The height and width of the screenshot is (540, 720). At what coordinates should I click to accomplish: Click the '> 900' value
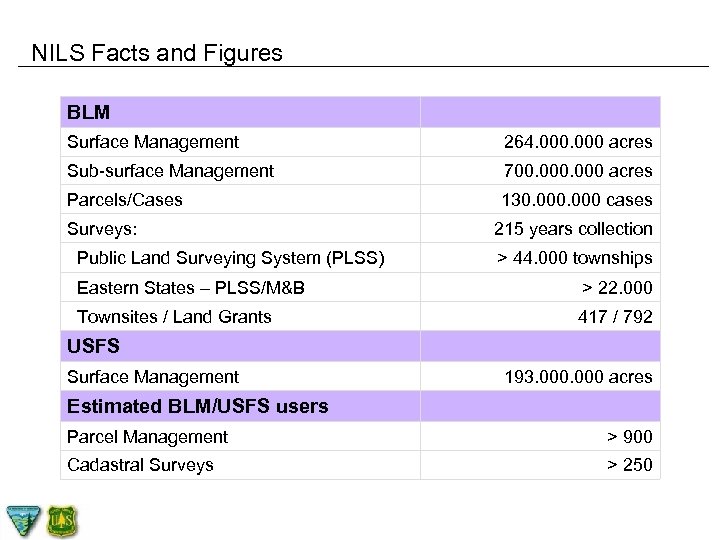tap(630, 437)
